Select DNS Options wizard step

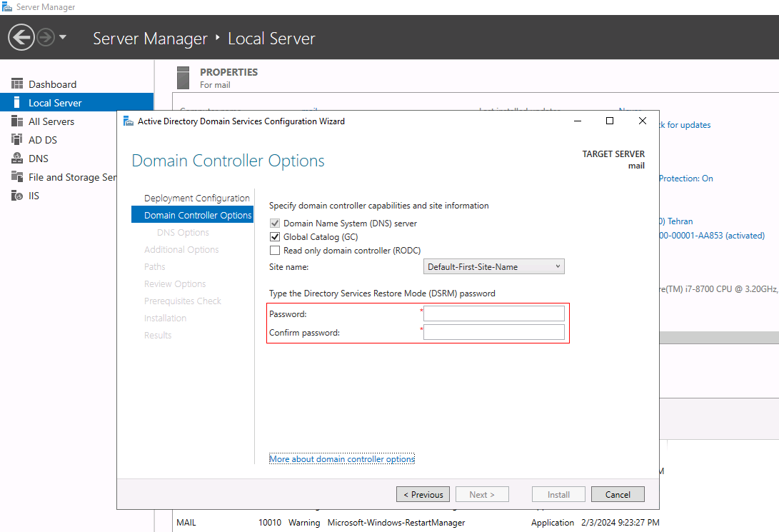tap(183, 233)
